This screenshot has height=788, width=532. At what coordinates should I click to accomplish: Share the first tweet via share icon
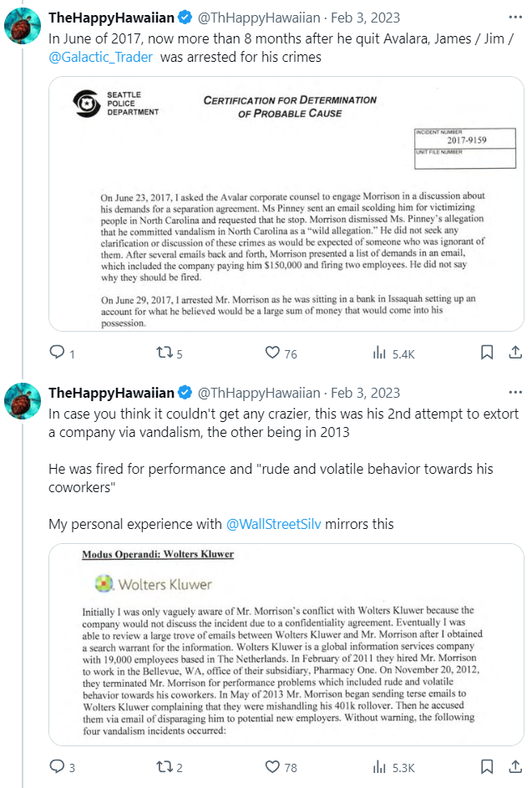click(x=515, y=353)
